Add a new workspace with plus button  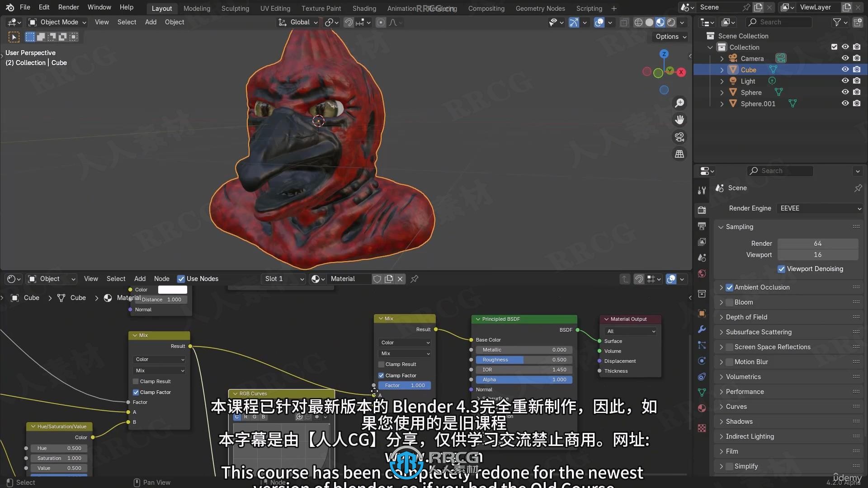point(614,9)
